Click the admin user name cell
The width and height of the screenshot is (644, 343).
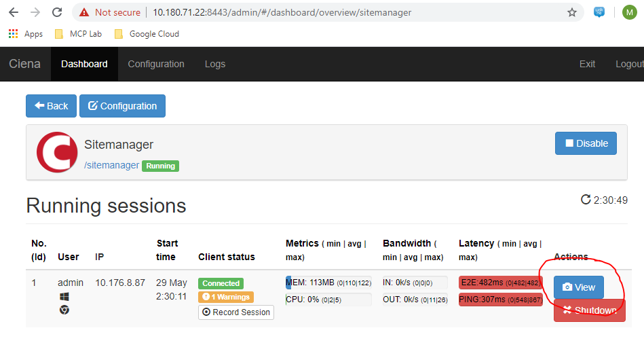[x=71, y=283]
